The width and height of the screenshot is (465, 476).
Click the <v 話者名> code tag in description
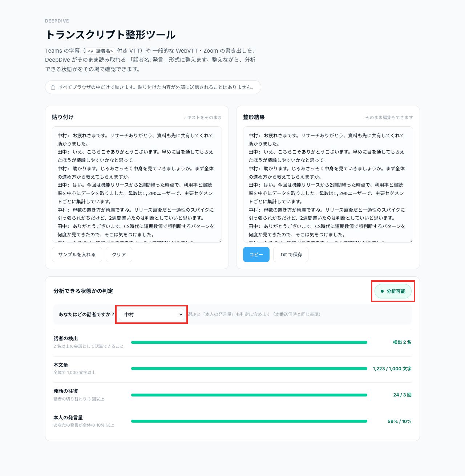point(101,51)
